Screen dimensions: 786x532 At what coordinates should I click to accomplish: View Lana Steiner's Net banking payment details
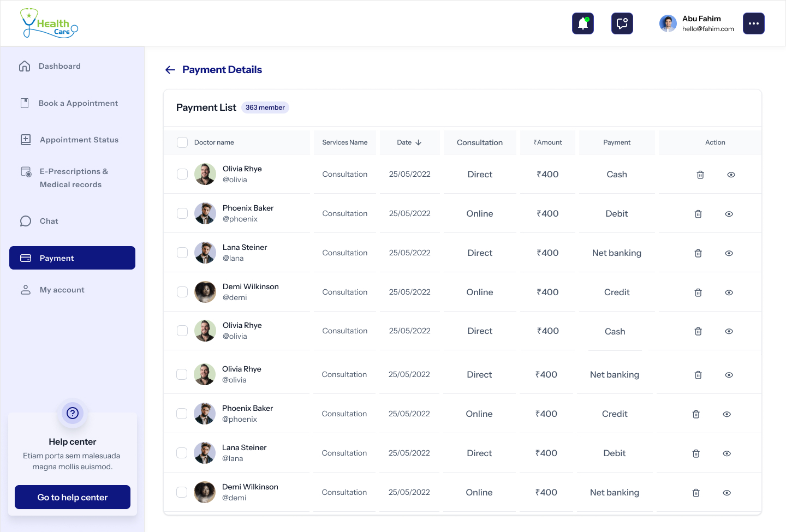coord(729,253)
